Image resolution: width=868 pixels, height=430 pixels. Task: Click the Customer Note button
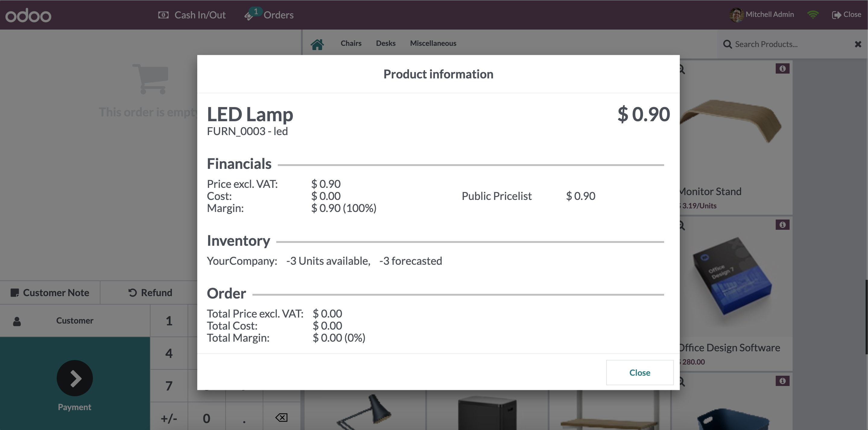pyautogui.click(x=50, y=292)
